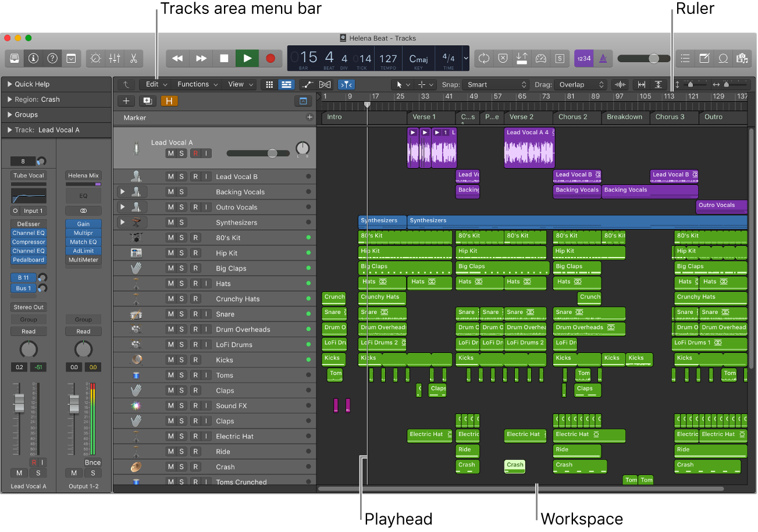The width and height of the screenshot is (758, 532).
Task: Enable the metronome click button
Action: pyautogui.click(x=603, y=58)
